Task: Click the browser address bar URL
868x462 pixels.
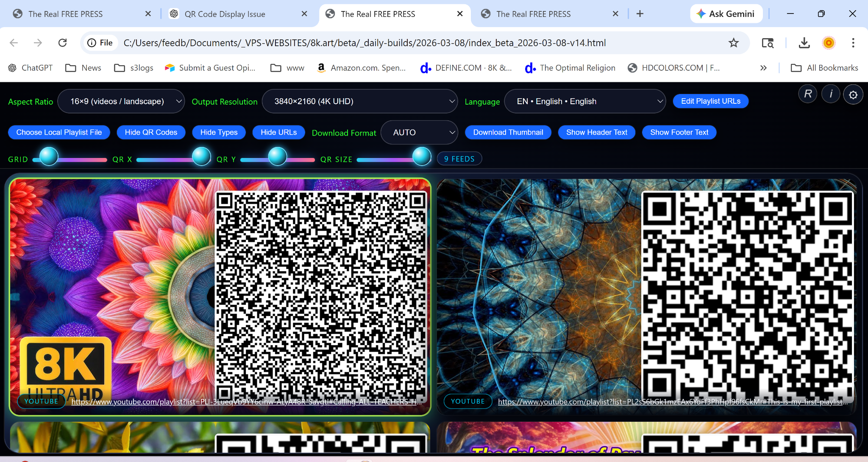Action: coord(364,43)
